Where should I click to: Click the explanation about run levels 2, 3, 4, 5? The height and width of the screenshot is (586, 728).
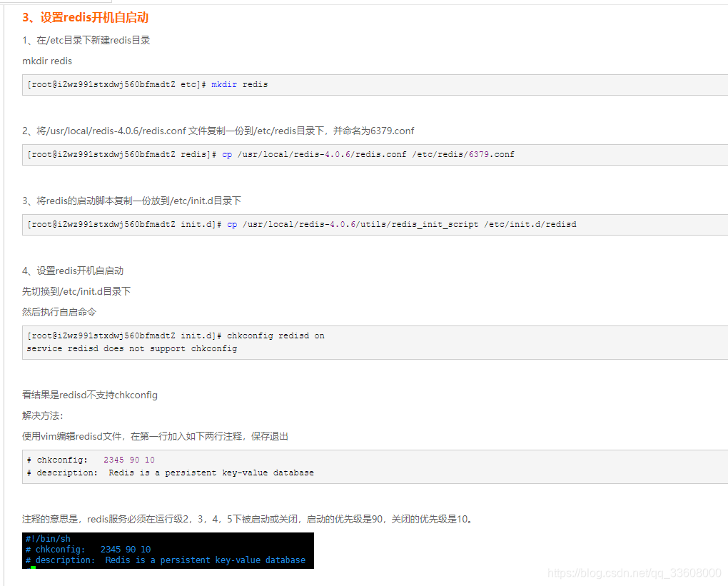point(249,519)
